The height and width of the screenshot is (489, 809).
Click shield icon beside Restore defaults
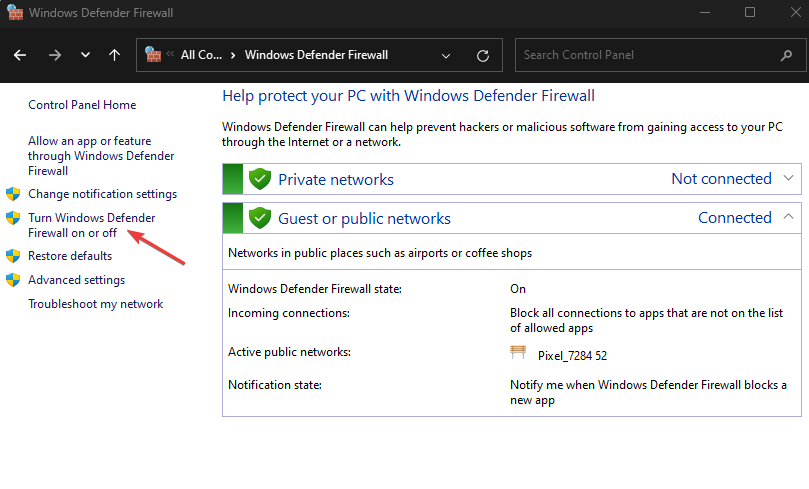(13, 256)
